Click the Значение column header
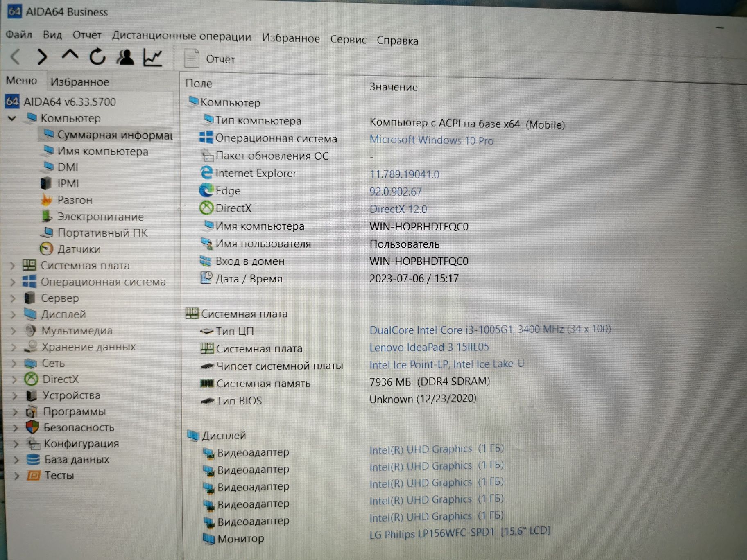 (394, 87)
